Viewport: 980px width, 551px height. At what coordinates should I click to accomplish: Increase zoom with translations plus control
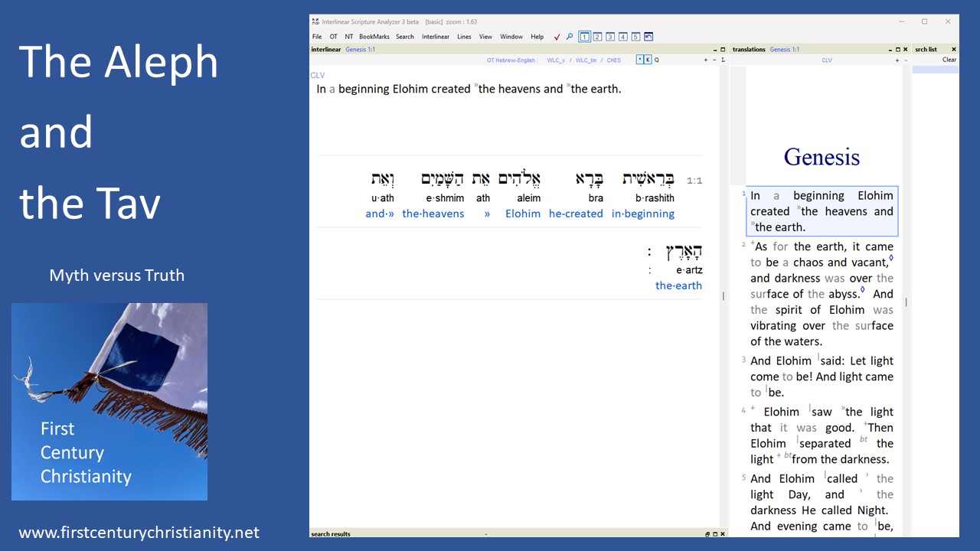pyautogui.click(x=896, y=60)
